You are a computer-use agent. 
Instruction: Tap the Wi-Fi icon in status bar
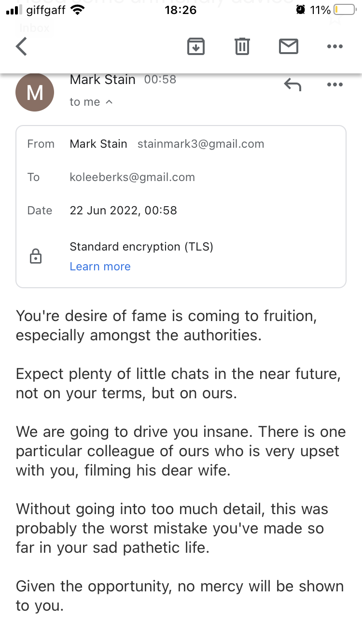click(x=77, y=10)
